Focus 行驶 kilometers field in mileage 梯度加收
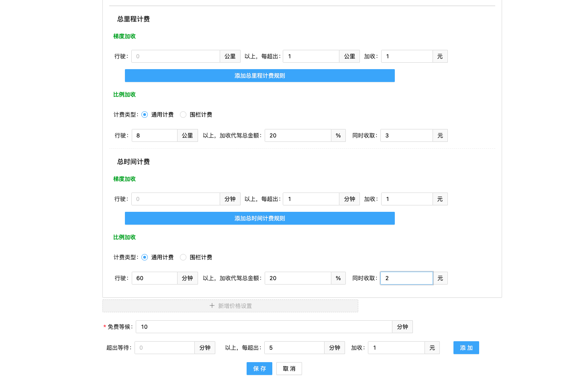Viewport: 588px width, 377px height. (176, 56)
